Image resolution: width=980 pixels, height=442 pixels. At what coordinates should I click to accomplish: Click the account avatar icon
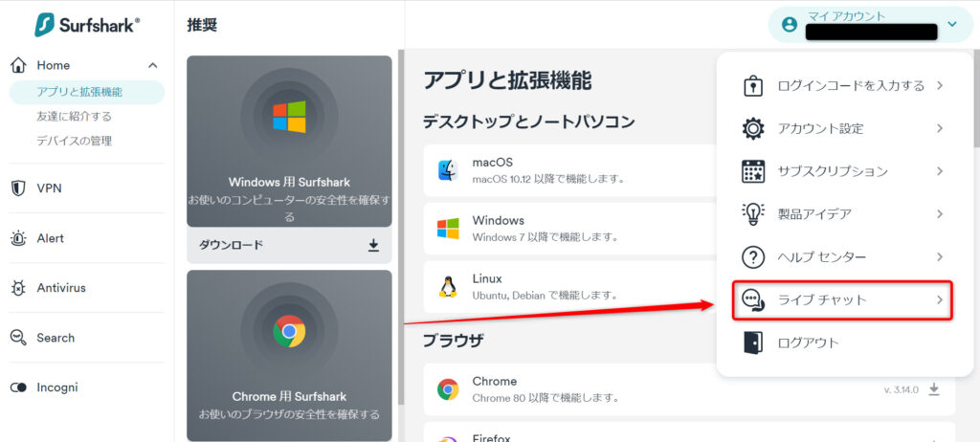pyautogui.click(x=790, y=24)
